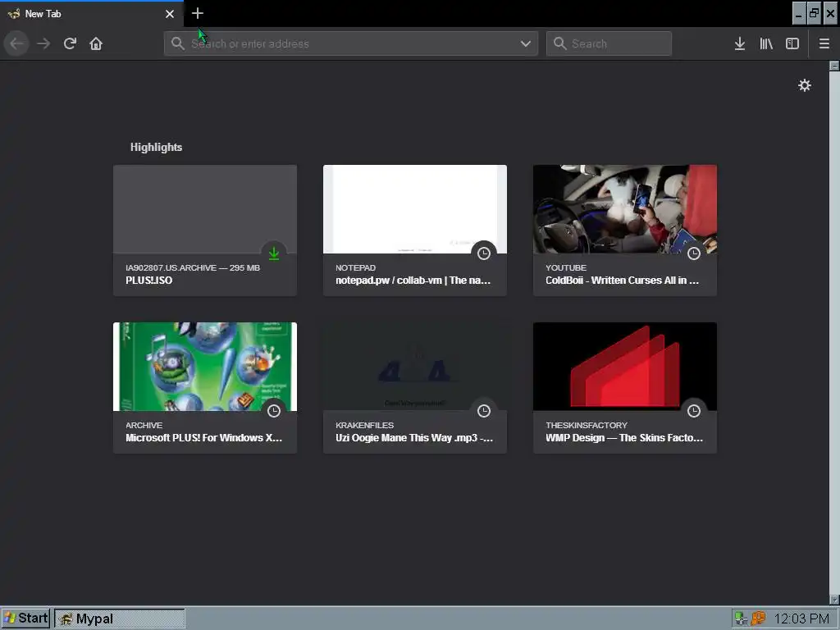Image resolution: width=840 pixels, height=630 pixels.
Task: Open the hamburger application menu
Action: 824,43
